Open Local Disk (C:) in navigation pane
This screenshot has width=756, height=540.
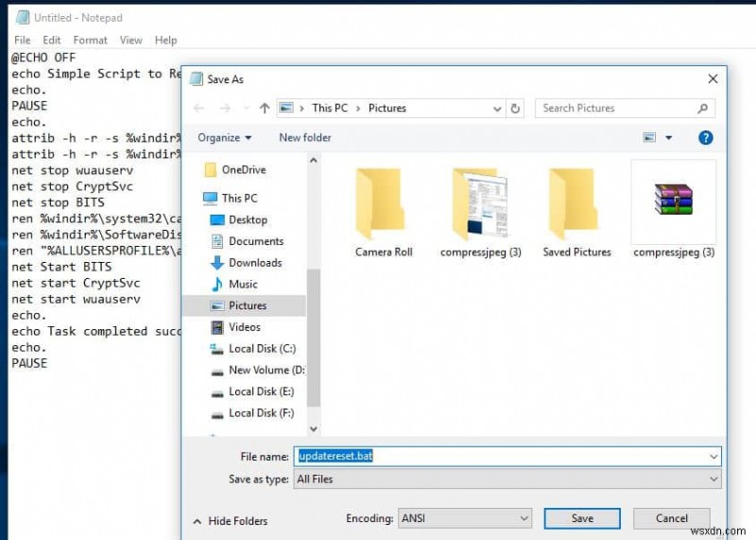pyautogui.click(x=263, y=348)
